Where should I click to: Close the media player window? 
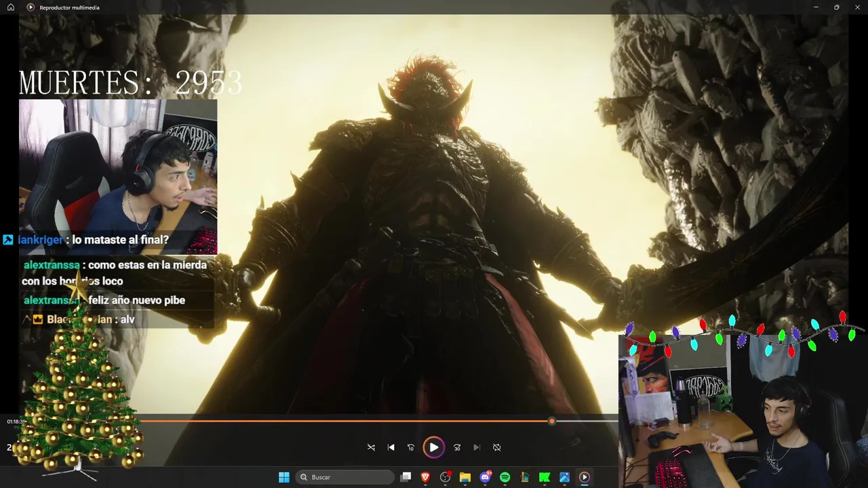(857, 7)
